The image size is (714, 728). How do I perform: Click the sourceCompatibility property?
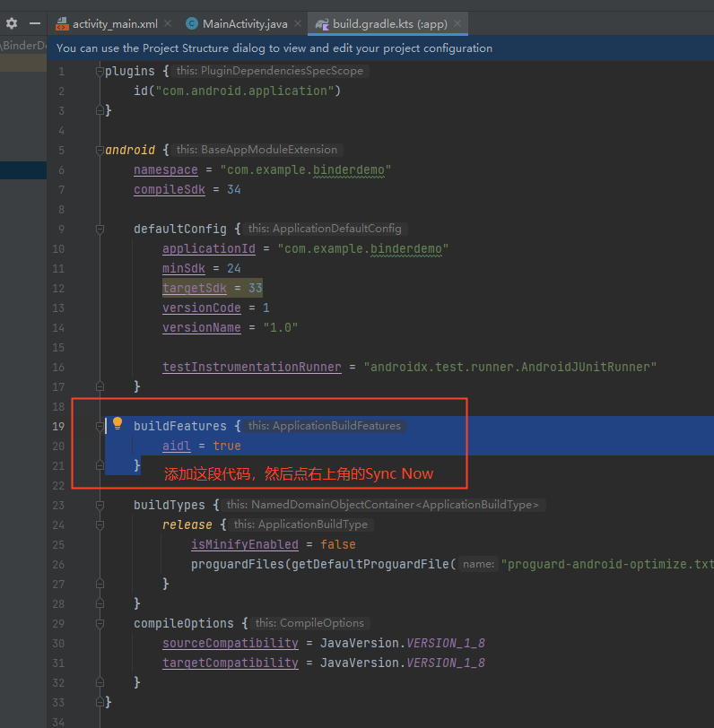231,643
